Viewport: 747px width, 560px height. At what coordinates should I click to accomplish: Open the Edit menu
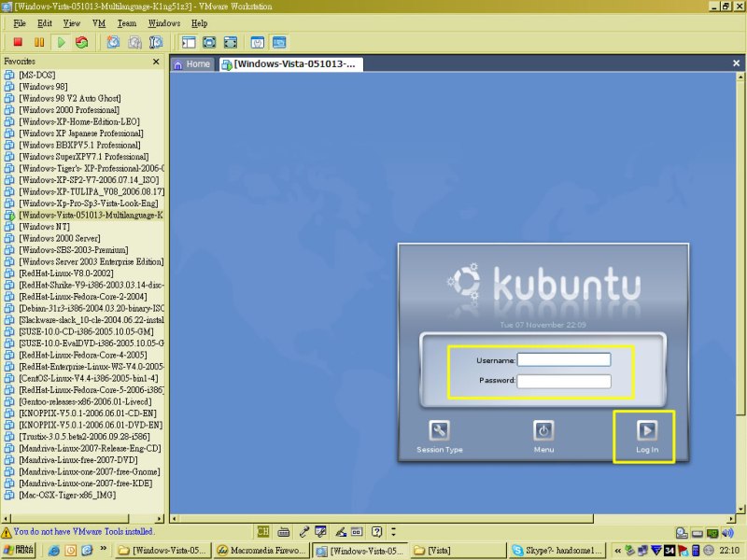pos(44,23)
